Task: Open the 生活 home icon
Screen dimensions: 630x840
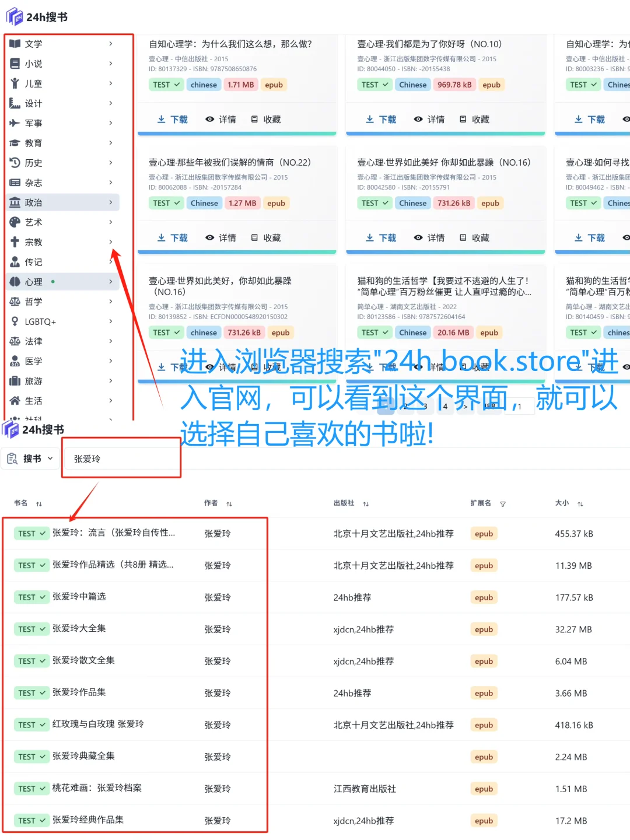Action: (x=15, y=401)
